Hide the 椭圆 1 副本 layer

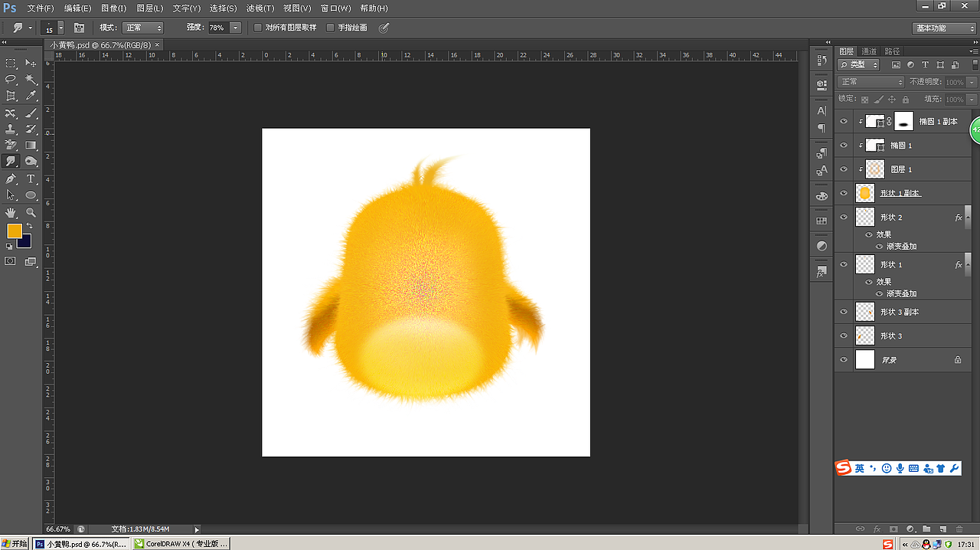click(844, 122)
